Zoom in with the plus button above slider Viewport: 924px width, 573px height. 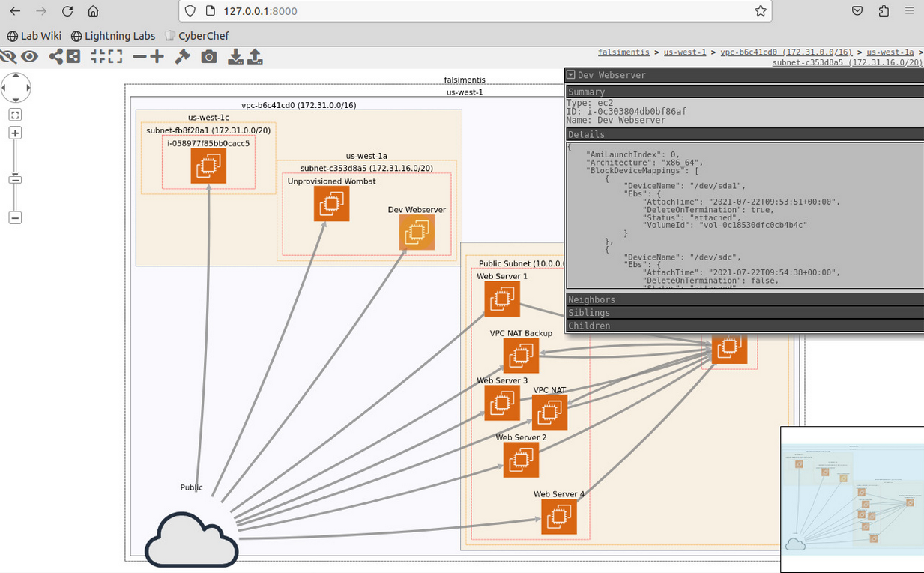(15, 133)
